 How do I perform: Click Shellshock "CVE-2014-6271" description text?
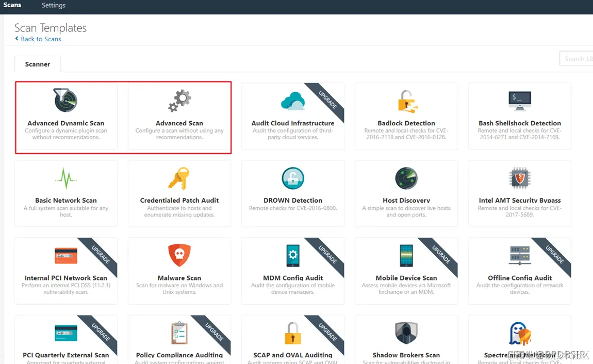pos(520,134)
